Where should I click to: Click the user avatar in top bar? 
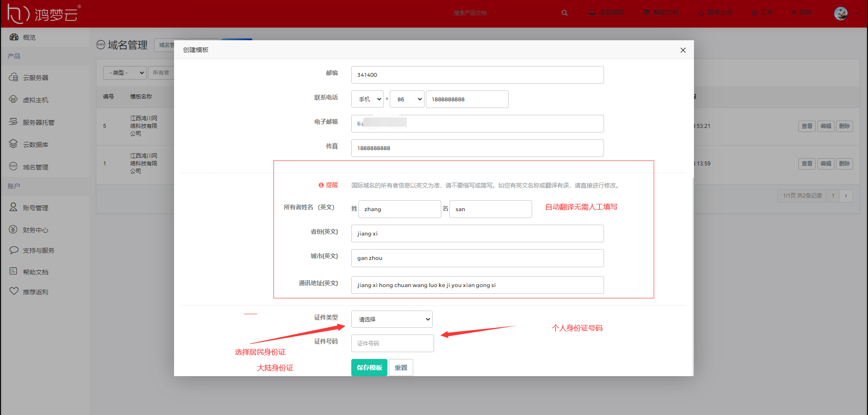click(x=840, y=13)
